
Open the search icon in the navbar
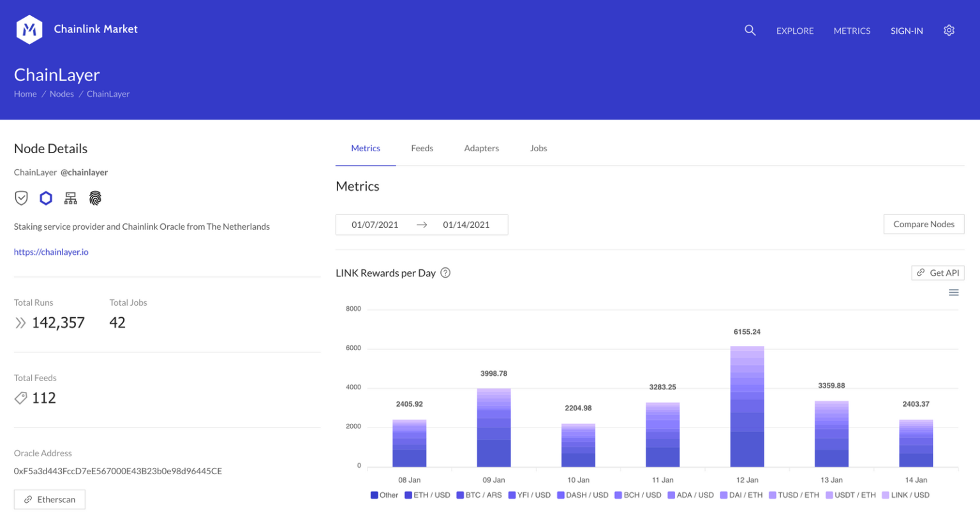(750, 30)
